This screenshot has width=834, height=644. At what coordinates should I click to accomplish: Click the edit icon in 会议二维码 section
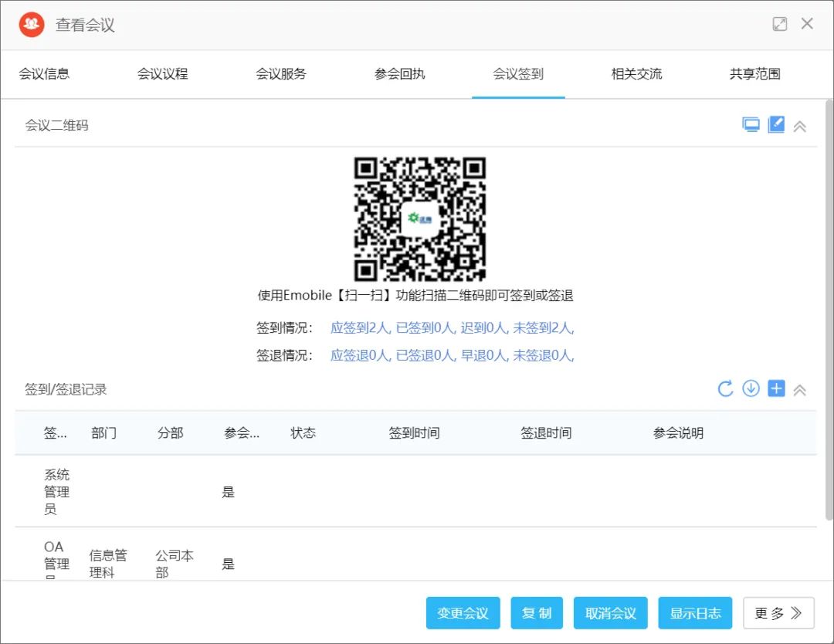pyautogui.click(x=777, y=124)
